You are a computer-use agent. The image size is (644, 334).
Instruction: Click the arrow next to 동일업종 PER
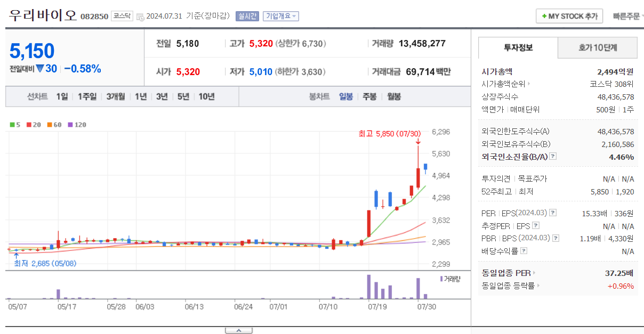pos(534,273)
